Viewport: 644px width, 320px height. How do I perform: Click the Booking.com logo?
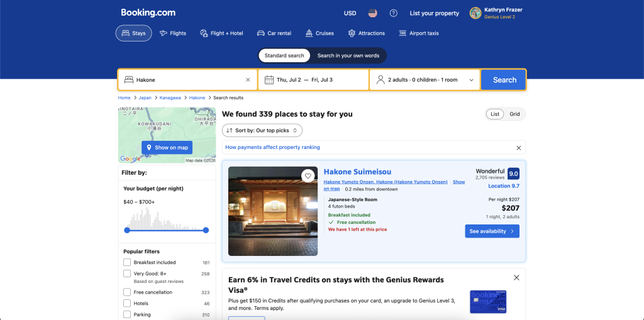148,13
